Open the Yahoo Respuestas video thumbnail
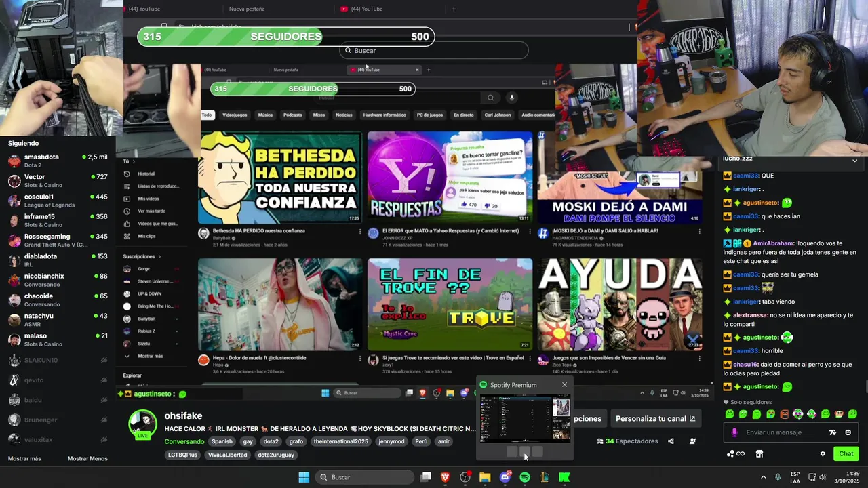Screen dimensions: 868x488 (450, 178)
